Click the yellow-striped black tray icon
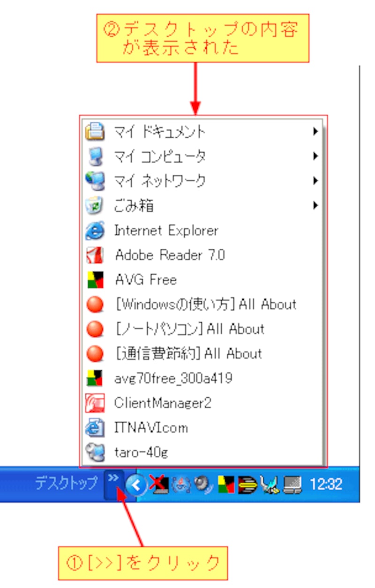 [248, 484]
